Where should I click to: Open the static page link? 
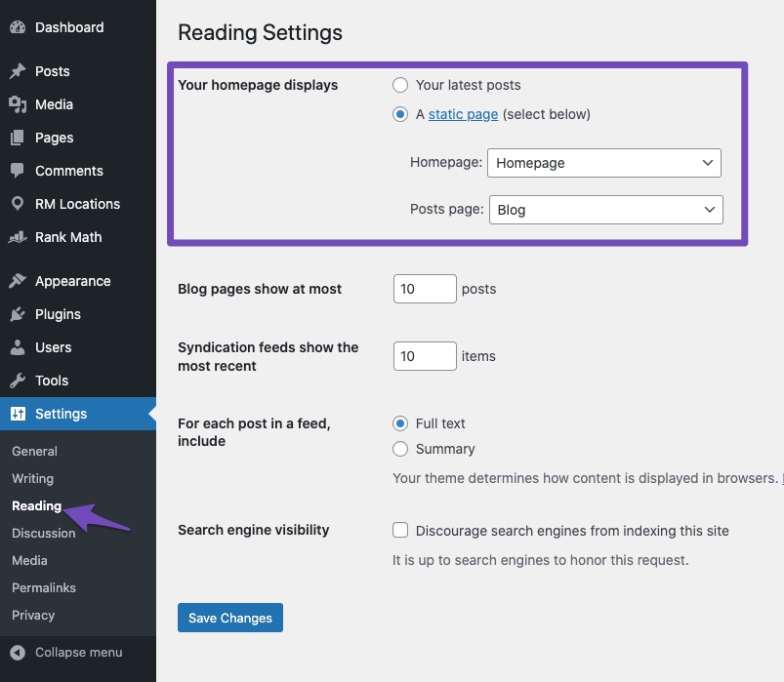[x=463, y=114]
